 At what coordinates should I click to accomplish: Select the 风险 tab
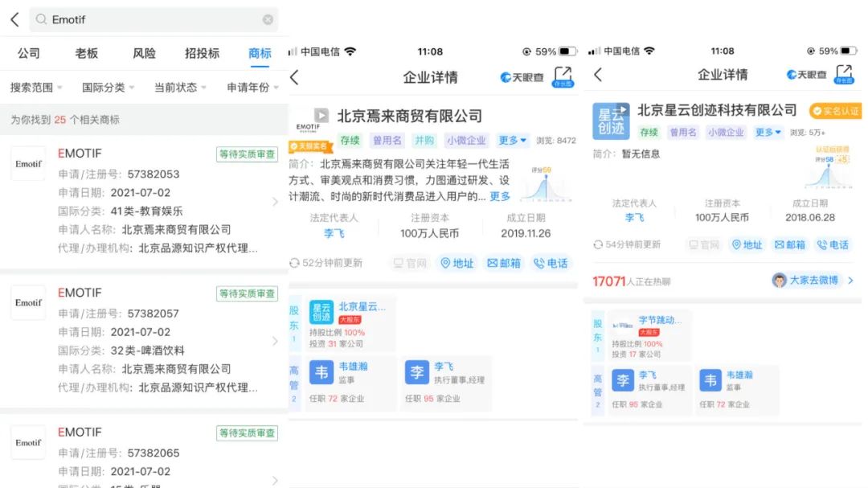144,53
